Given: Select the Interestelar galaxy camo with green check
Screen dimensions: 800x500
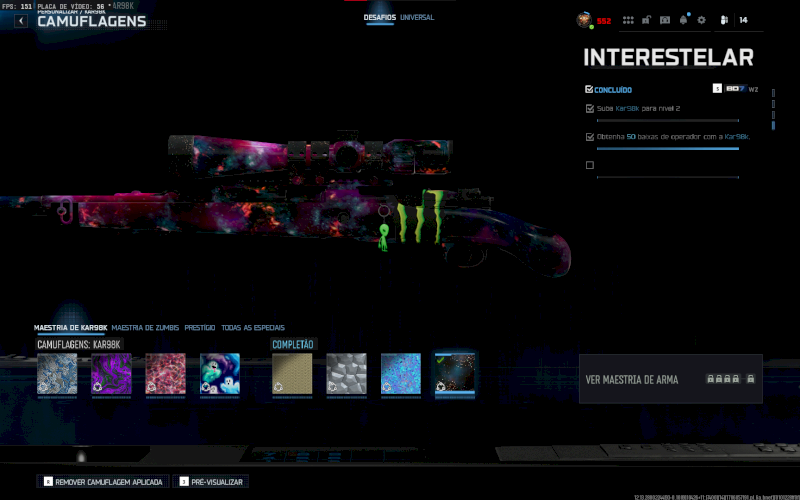Looking at the screenshot, I should click(x=455, y=374).
